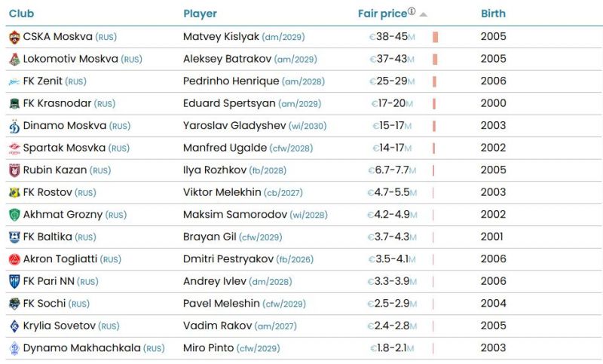Click the Krylia Sovetov crest icon
The height and width of the screenshot is (364, 603).
tap(14, 326)
